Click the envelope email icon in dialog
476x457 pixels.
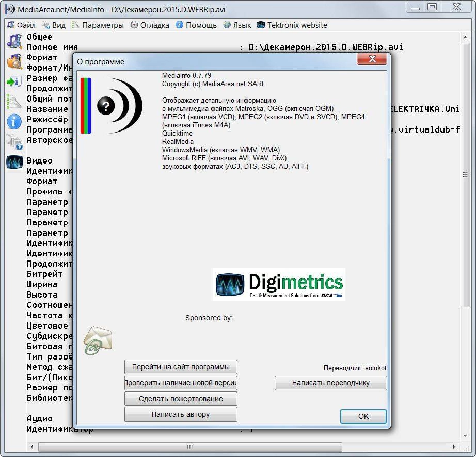[98, 340]
